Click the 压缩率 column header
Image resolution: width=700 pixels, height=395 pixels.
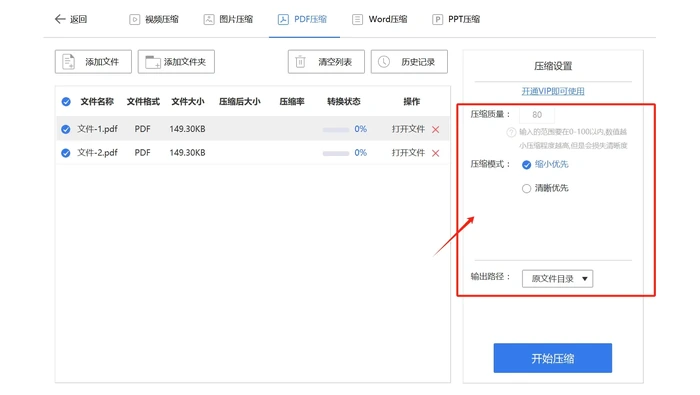point(292,102)
